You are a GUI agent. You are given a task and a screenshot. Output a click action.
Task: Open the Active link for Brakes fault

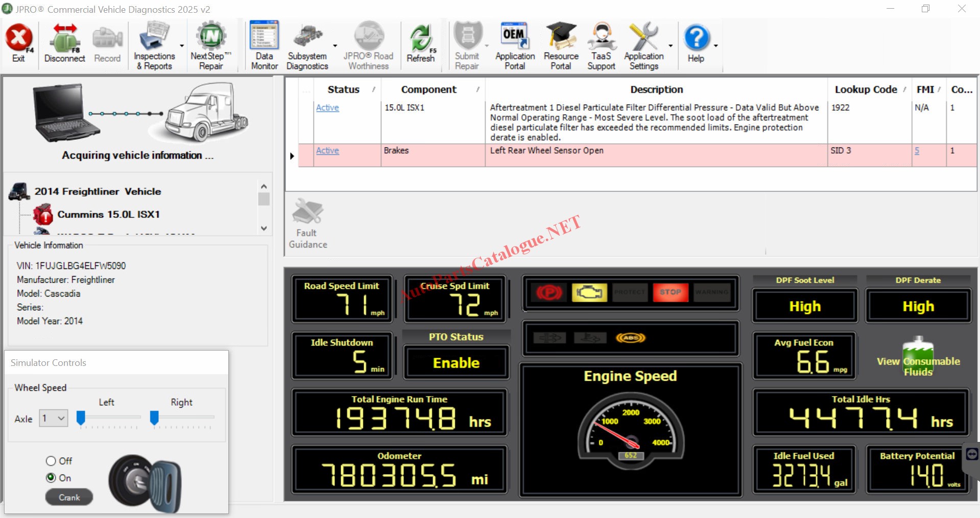(327, 151)
